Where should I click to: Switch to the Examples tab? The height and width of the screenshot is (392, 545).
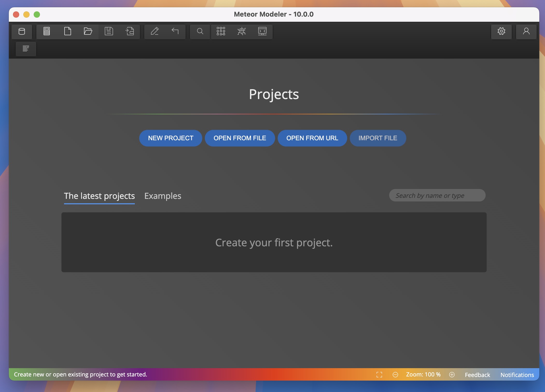pos(163,196)
